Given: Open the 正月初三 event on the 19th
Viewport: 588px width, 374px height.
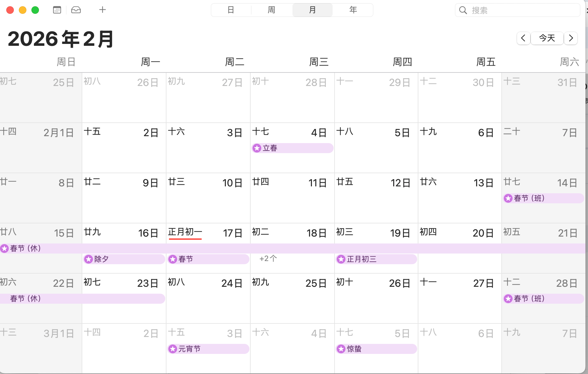Looking at the screenshot, I should (376, 259).
